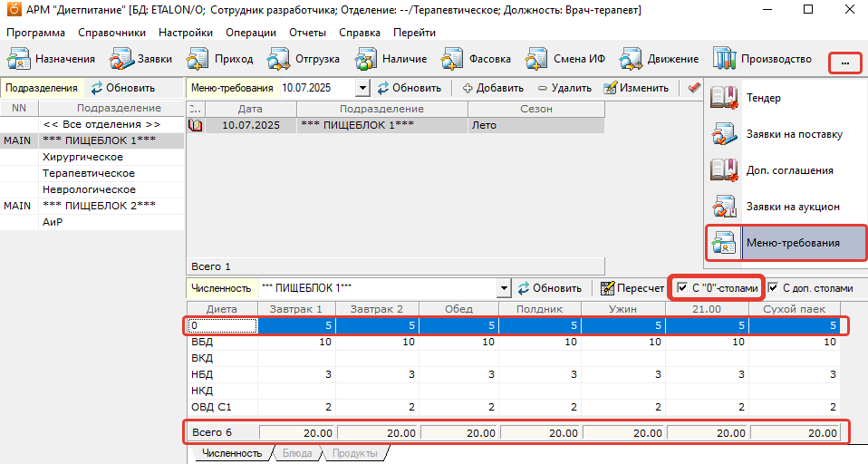Image resolution: width=868 pixels, height=464 pixels.
Task: Click the Обед column header
Action: [x=458, y=309]
